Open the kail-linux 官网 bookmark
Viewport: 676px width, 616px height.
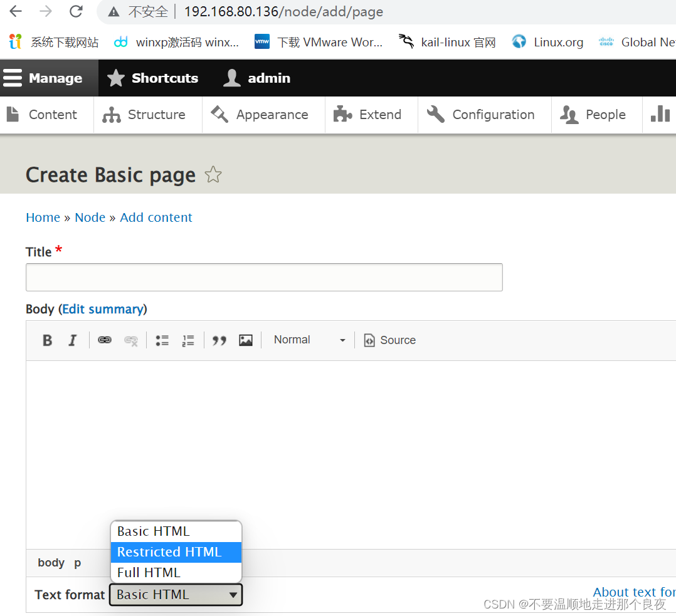click(447, 42)
